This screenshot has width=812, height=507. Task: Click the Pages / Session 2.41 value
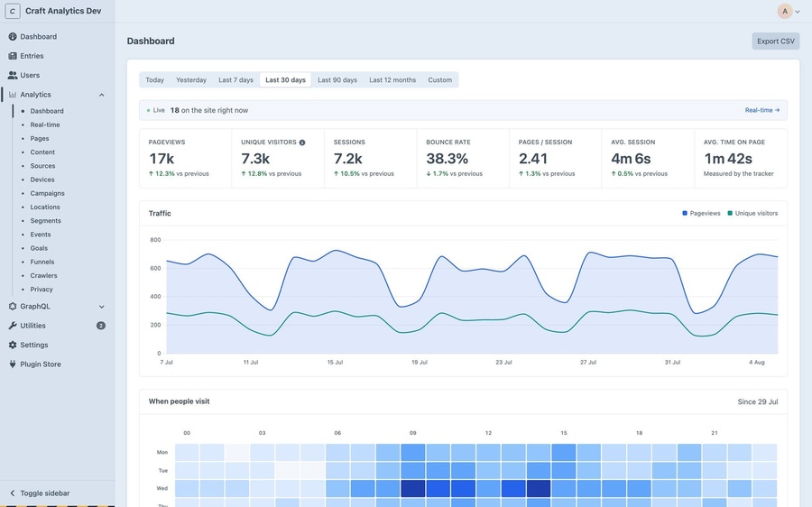533,159
